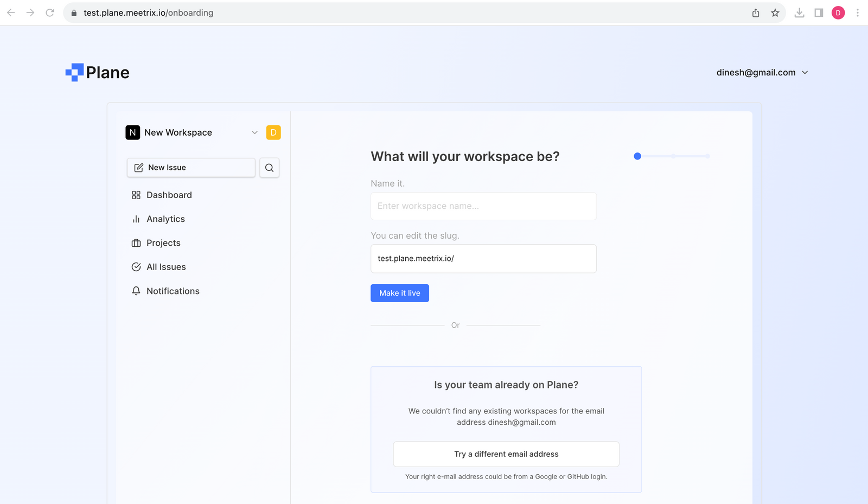Click the first step dot in progress indicator
Image resolution: width=868 pixels, height=504 pixels.
637,156
